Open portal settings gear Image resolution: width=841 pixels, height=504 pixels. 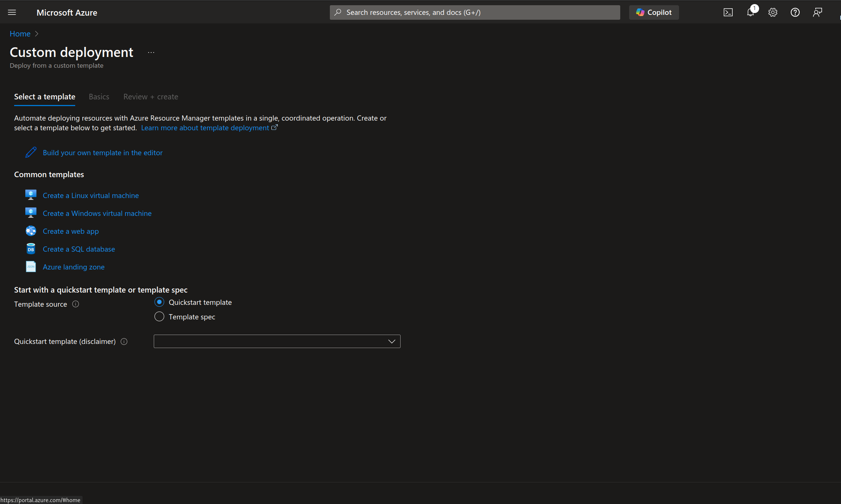[x=773, y=12]
